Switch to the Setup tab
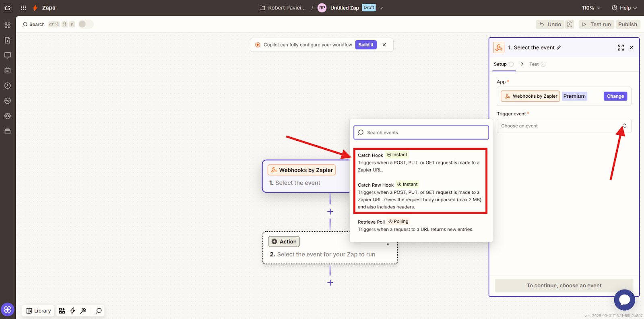644x319 pixels. 504,64
